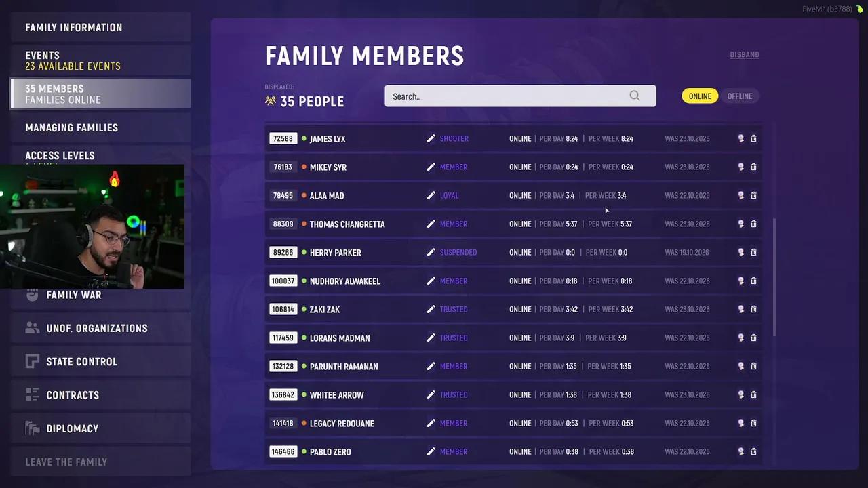868x488 pixels.
Task: Click the pencil icon beside Thomas Changretta's rank
Action: [431, 224]
